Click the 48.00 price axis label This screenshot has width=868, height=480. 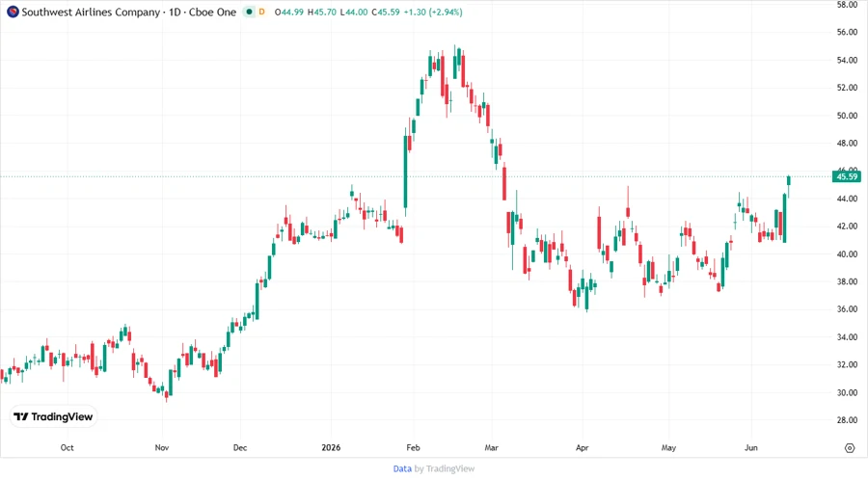(847, 144)
